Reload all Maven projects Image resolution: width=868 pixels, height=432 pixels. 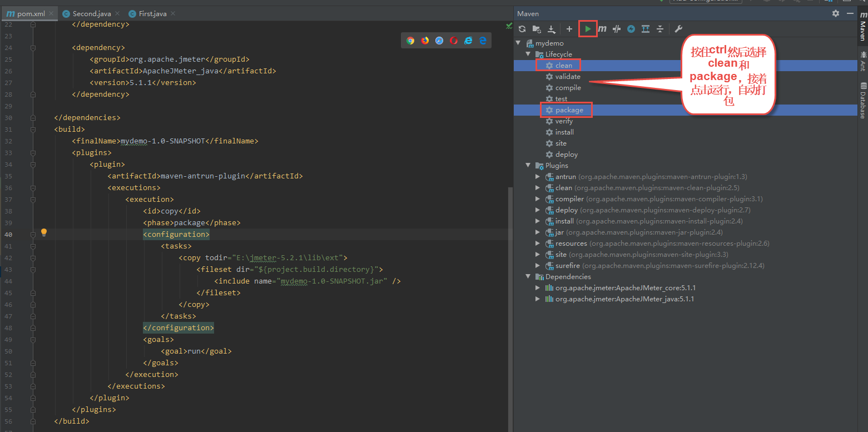(522, 29)
